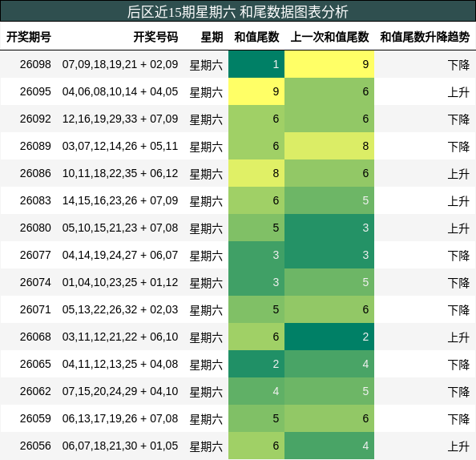Screen dimensions: 476x460
Task: Select issue number 26056
Action: tap(35, 446)
